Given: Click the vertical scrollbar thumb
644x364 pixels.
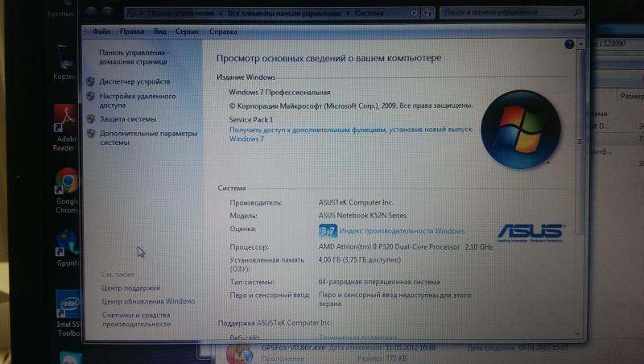Looking at the screenshot, I should 580,142.
